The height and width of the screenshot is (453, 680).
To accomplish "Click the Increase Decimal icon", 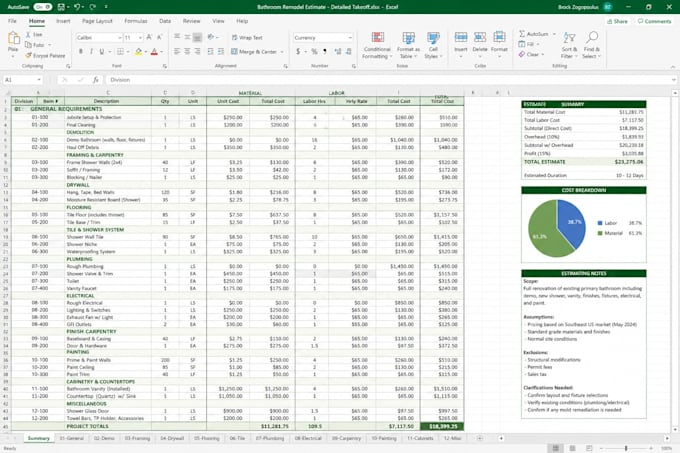I will [338, 52].
